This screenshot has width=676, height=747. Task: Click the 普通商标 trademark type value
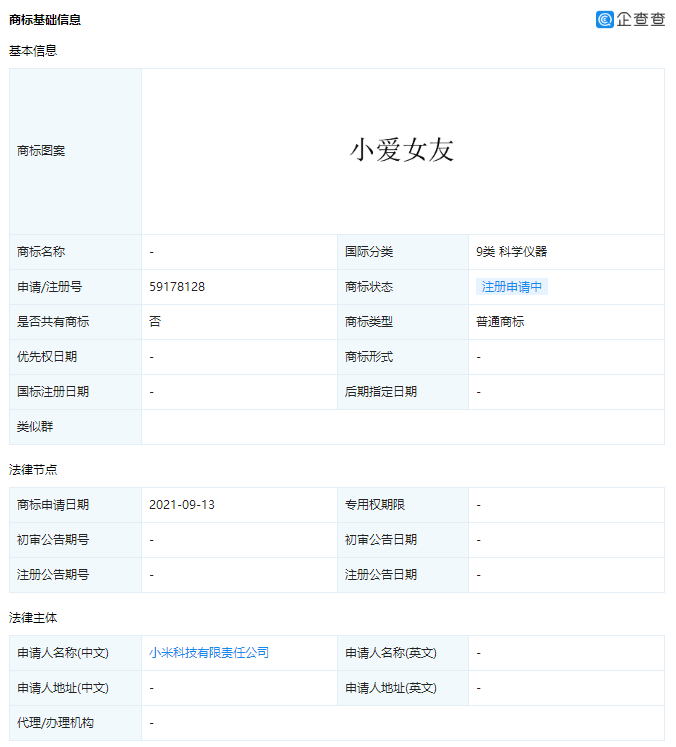(500, 322)
